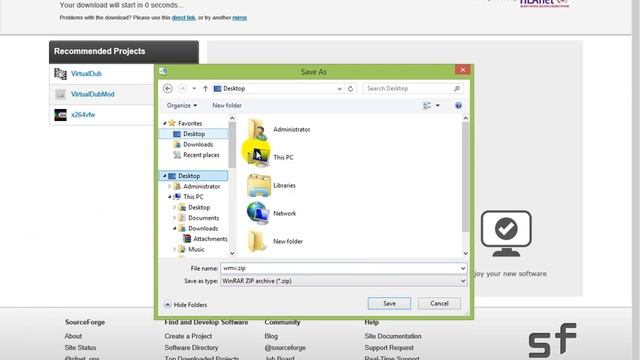Try another mirror link
Image resolution: width=640 pixels, height=360 pixels.
[x=240, y=18]
